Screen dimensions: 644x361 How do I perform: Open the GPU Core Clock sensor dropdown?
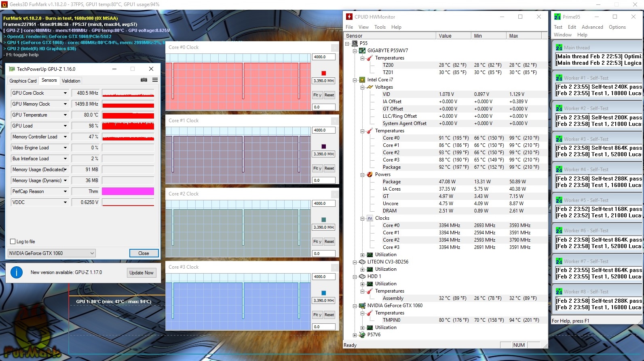pos(65,93)
